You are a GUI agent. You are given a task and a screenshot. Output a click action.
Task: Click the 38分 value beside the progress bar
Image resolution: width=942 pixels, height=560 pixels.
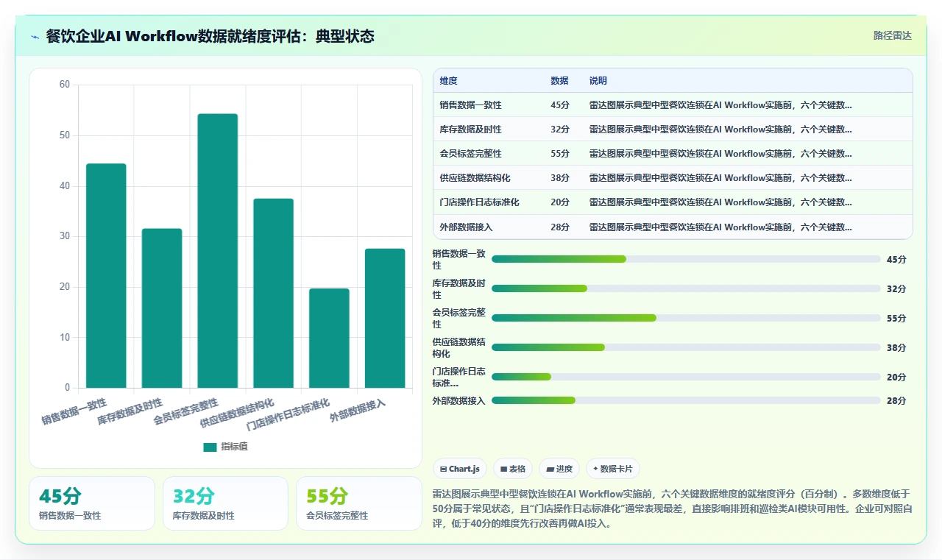(896, 347)
